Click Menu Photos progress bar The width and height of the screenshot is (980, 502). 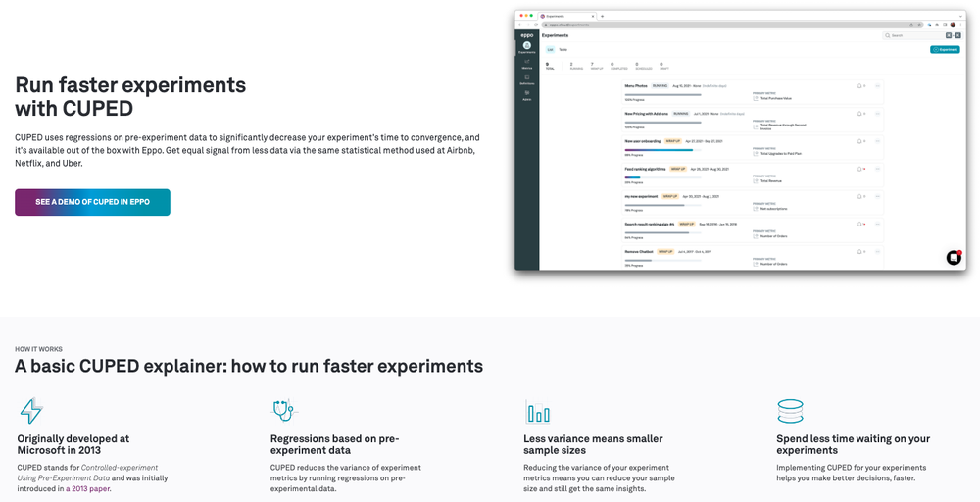(x=662, y=95)
